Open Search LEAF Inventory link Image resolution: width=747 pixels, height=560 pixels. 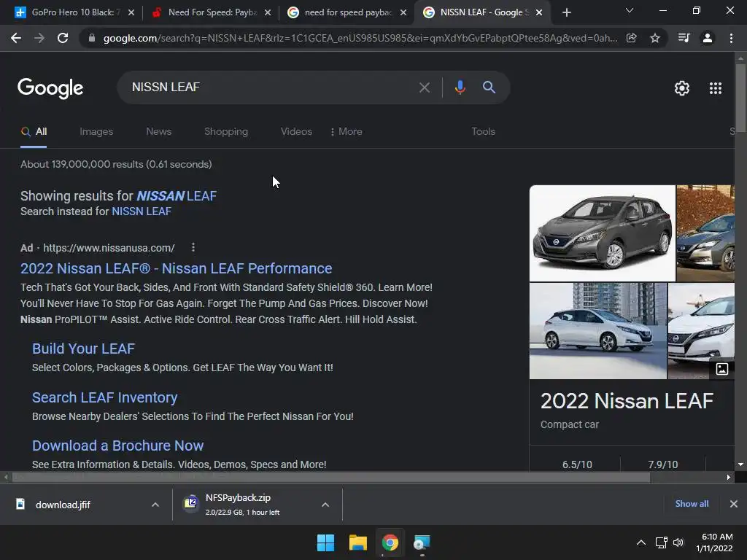pyautogui.click(x=105, y=397)
